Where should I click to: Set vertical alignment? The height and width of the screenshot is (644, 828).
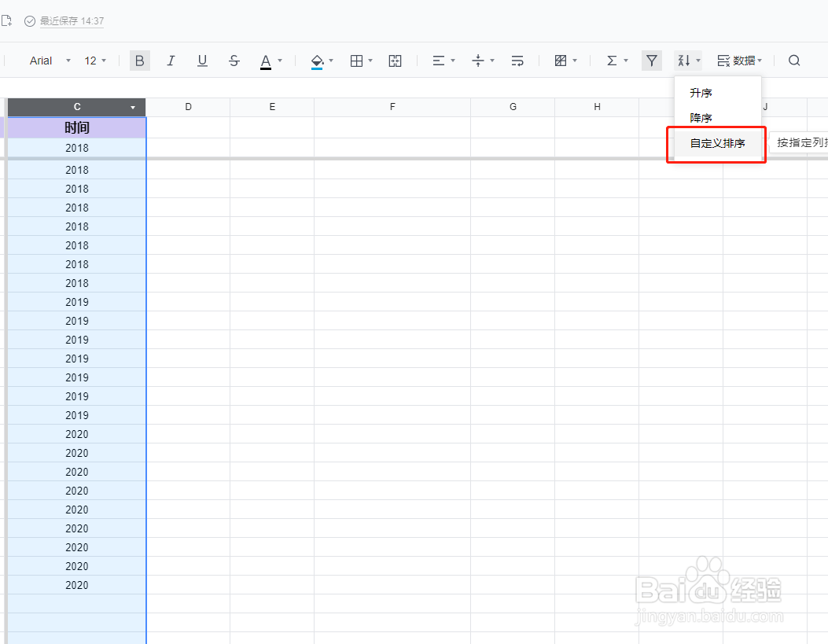point(478,61)
